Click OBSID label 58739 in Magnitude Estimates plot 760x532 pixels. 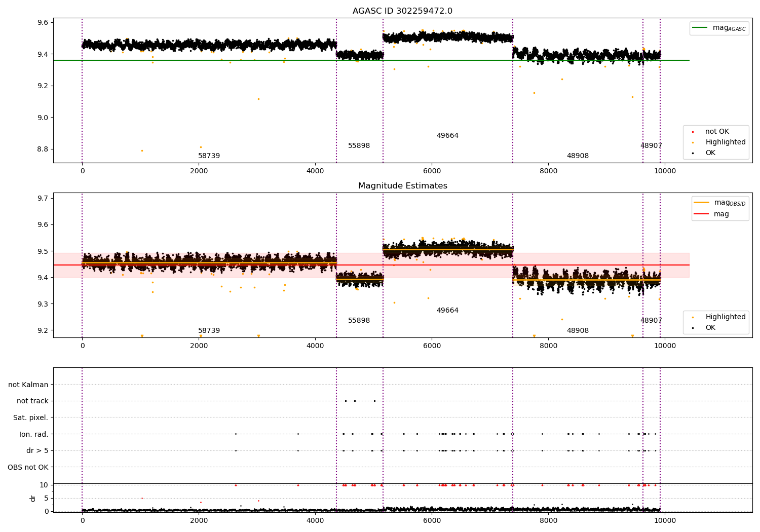point(209,331)
